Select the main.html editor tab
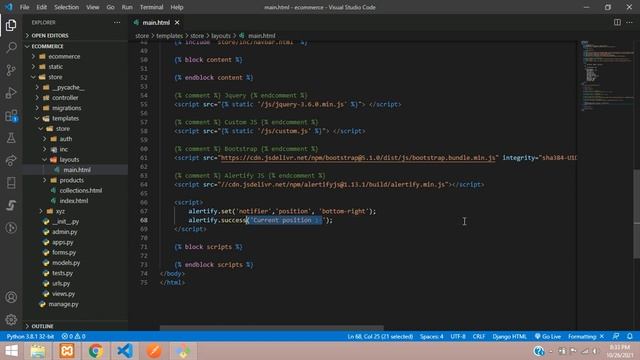The height and width of the screenshot is (360, 640). pos(156,22)
